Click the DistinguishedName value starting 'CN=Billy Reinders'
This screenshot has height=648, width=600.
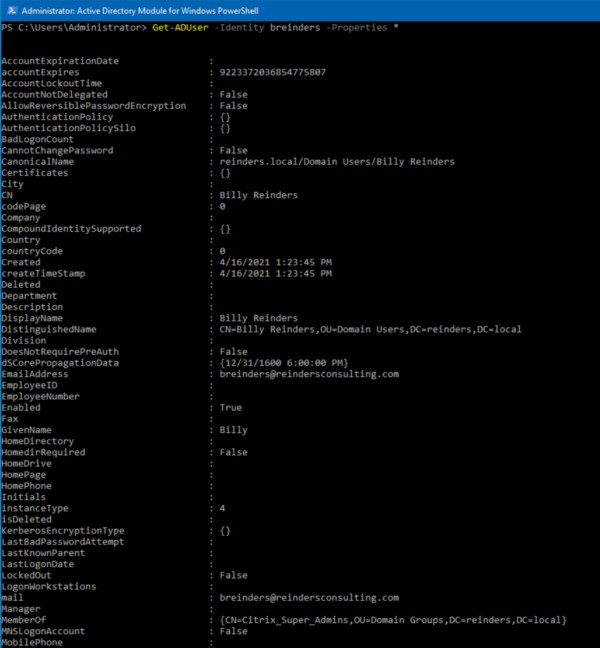tap(370, 329)
